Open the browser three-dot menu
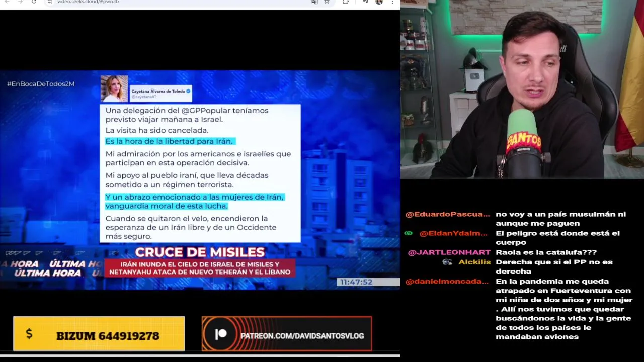644x362 pixels. [392, 2]
